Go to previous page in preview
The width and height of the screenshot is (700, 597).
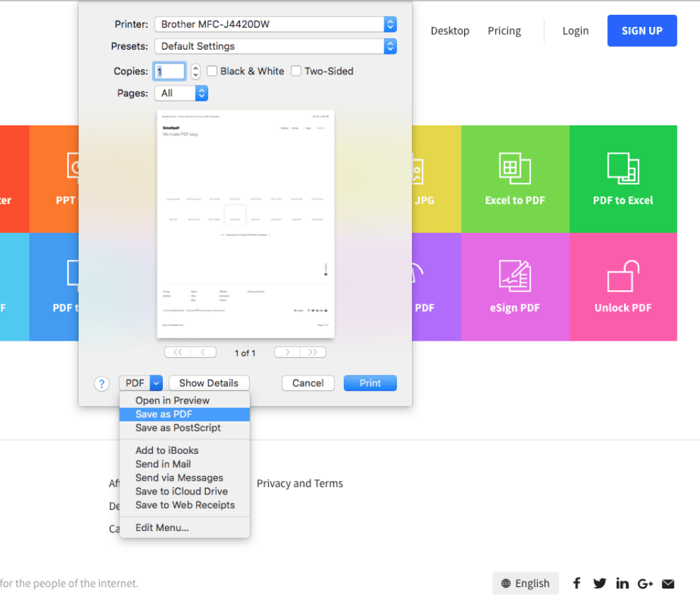tap(203, 352)
